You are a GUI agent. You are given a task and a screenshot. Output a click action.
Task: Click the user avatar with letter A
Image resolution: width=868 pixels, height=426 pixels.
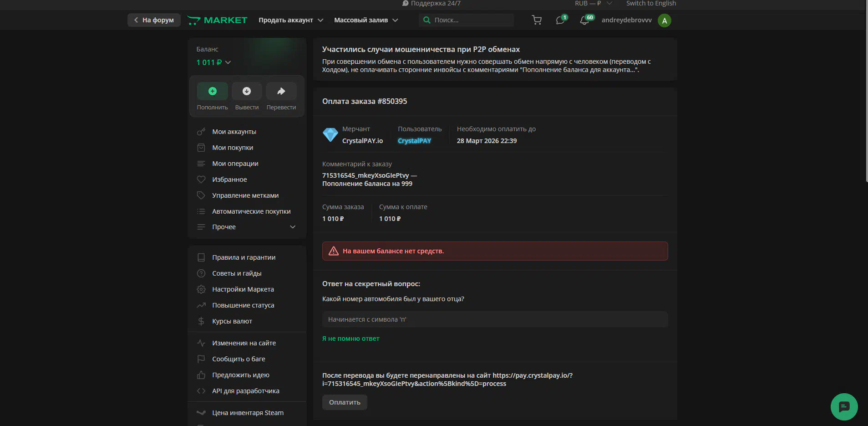665,21
